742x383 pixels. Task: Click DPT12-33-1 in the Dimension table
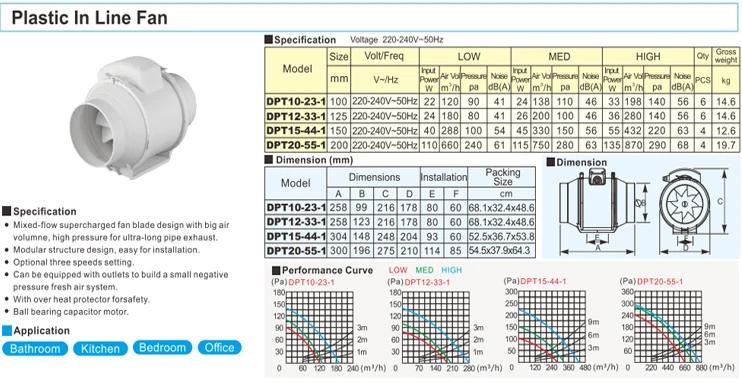[x=296, y=222]
